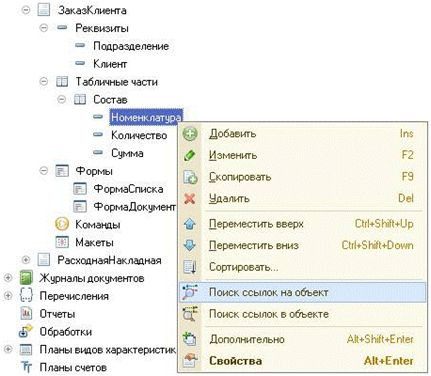Select the Планы счетов item
The image size is (431, 376).
coord(73,368)
